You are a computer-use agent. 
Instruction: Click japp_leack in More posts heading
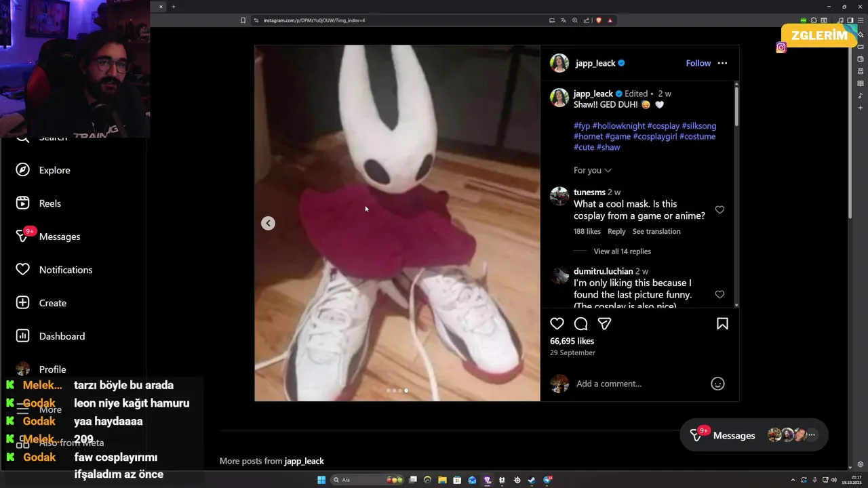pyautogui.click(x=304, y=461)
